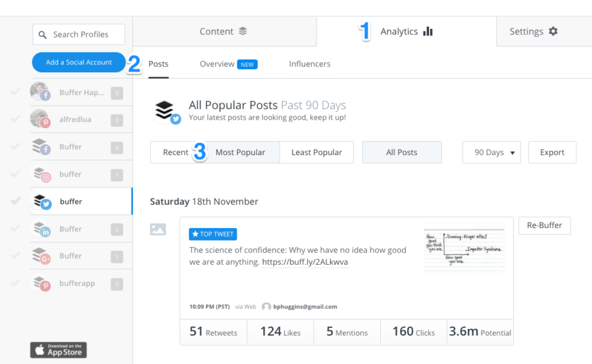Click the 160 Clicks stat
This screenshot has height=364, width=592.
click(x=414, y=332)
